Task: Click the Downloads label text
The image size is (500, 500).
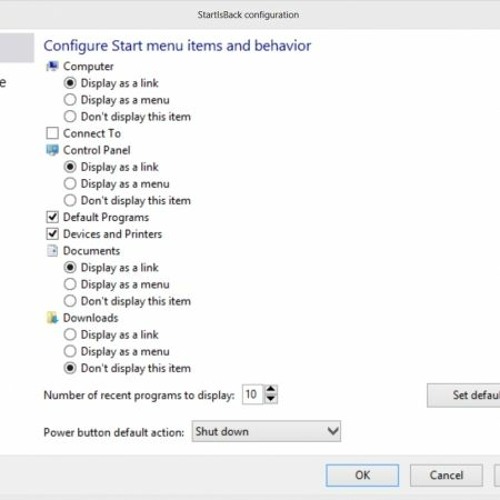Action: (x=91, y=318)
